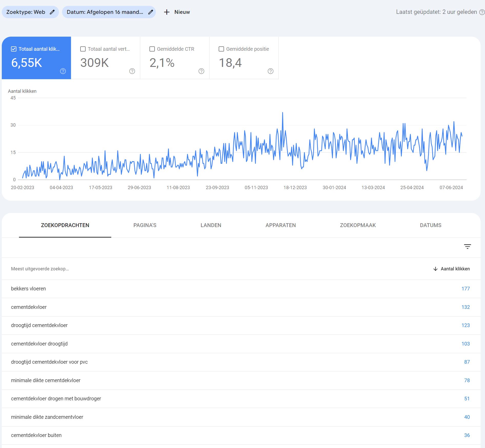Select query droogtijd cementdekvloer voor pvc

click(x=241, y=362)
